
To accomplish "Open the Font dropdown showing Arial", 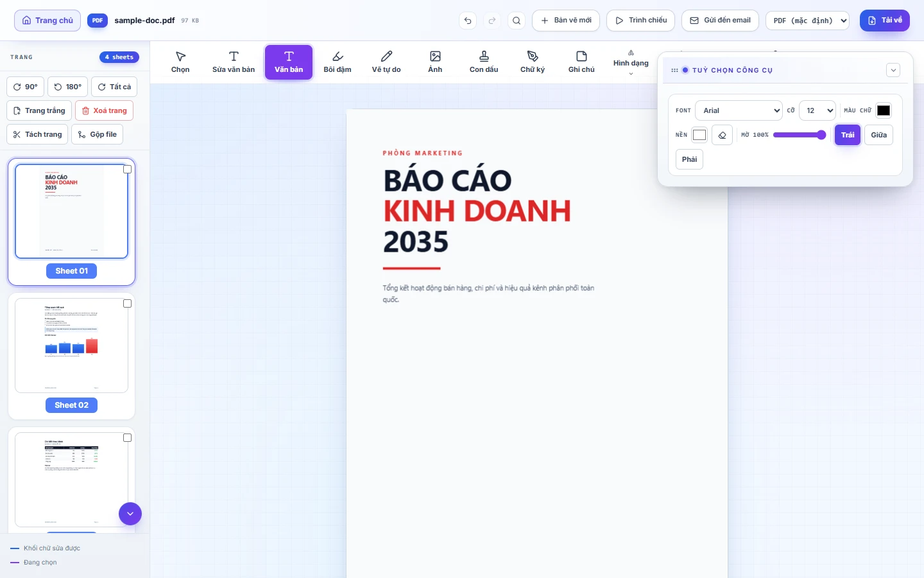I will [739, 110].
